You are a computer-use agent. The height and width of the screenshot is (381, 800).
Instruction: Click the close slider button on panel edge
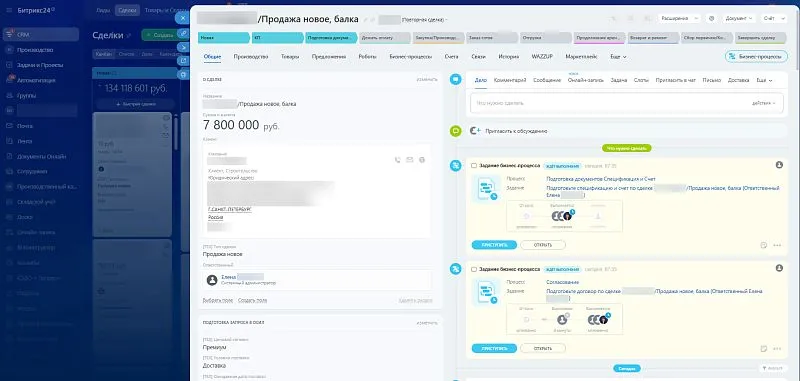tap(184, 18)
